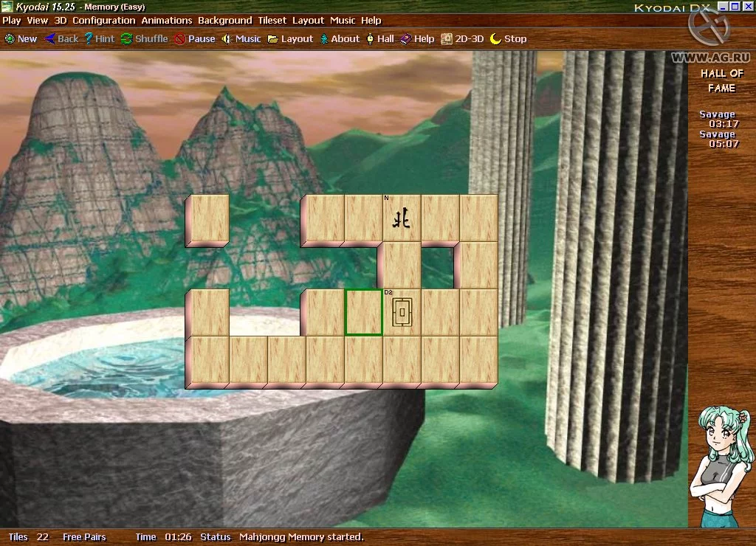Start a new game with the New icon
Image resolution: width=756 pixels, height=546 pixels.
coord(10,39)
